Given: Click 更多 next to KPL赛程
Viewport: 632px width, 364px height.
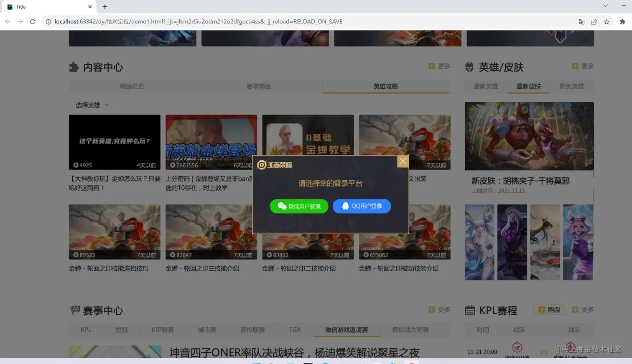Looking at the screenshot, I should pyautogui.click(x=583, y=310).
